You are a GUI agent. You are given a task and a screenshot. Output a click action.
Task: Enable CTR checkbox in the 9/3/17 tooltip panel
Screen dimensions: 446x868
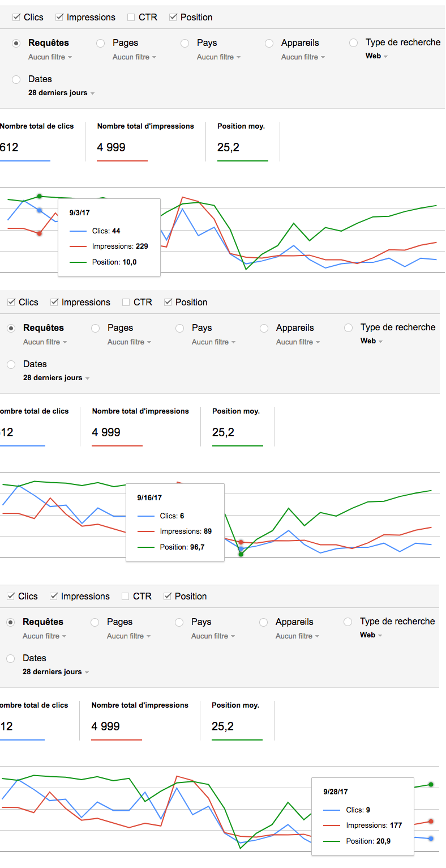pyautogui.click(x=131, y=18)
